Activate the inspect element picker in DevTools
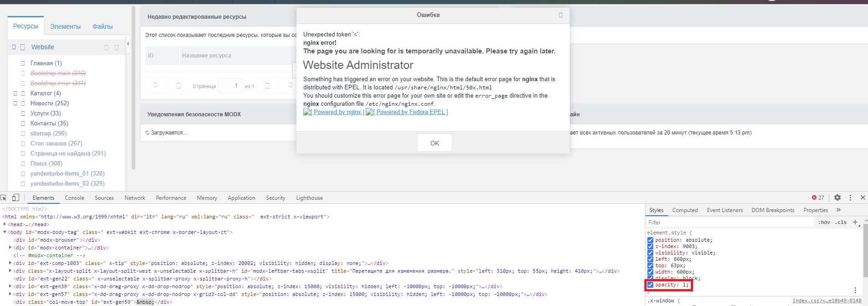The width and height of the screenshot is (868, 306). point(4,197)
